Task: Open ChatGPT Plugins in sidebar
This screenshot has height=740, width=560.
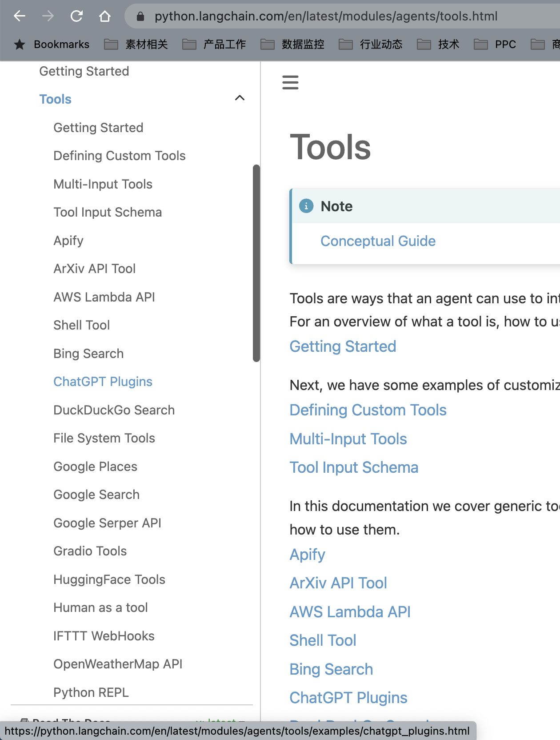Action: coord(103,382)
